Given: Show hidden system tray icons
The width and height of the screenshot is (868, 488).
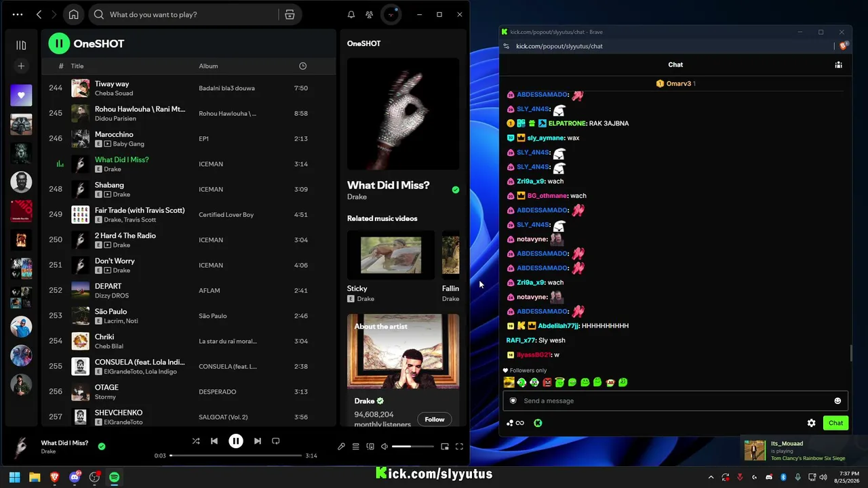Looking at the screenshot, I should (x=711, y=477).
